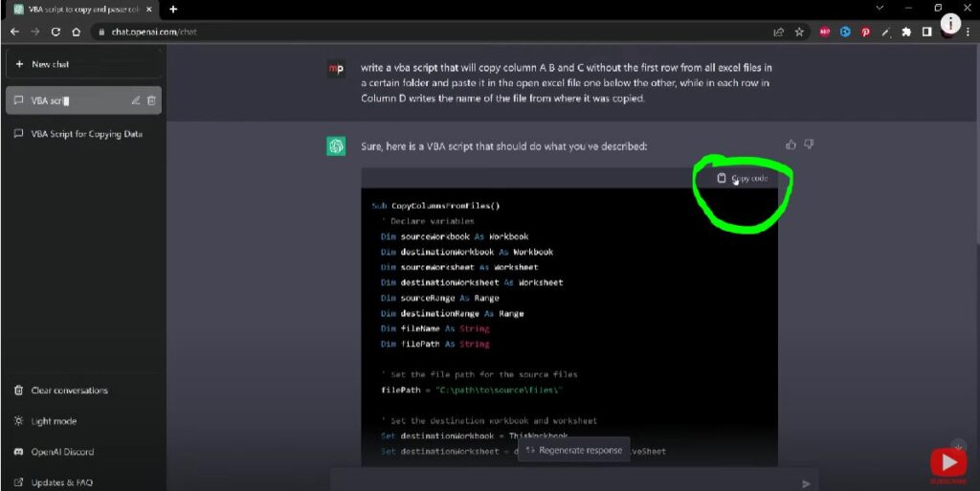Open the Extensions puzzle menu
Viewport: 980px width, 491px height.
pyautogui.click(x=906, y=32)
